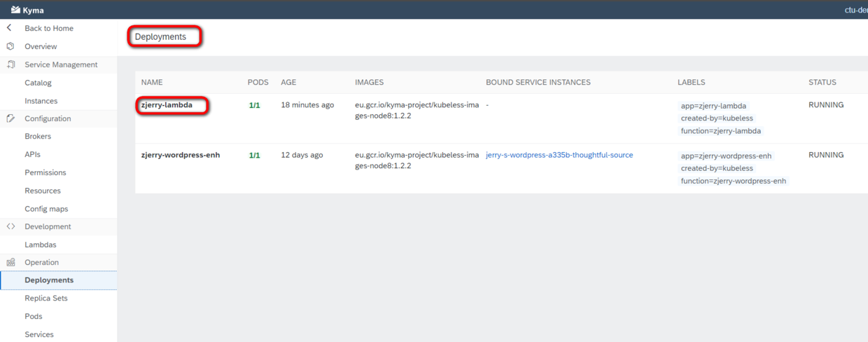868x342 pixels.
Task: Go to the Instances page
Action: 41,101
